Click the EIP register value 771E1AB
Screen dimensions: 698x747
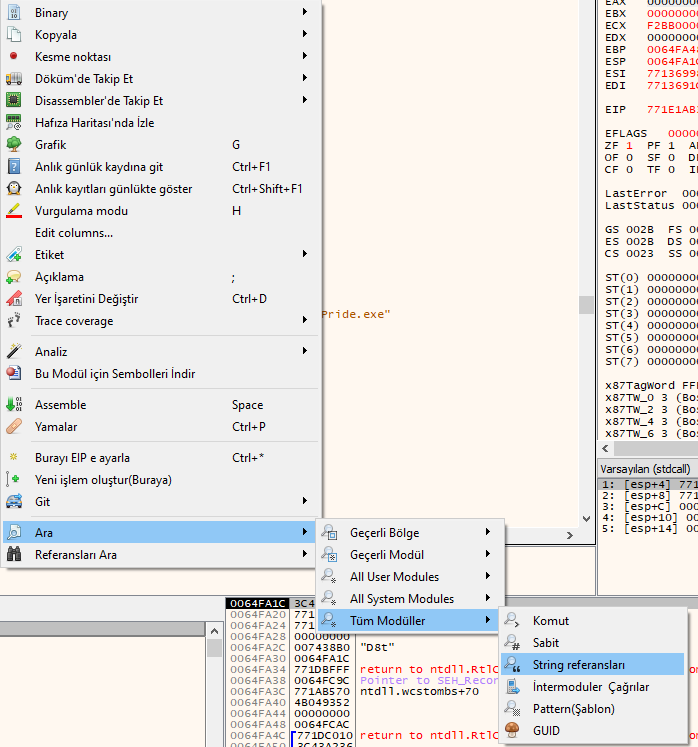pyautogui.click(x=672, y=109)
